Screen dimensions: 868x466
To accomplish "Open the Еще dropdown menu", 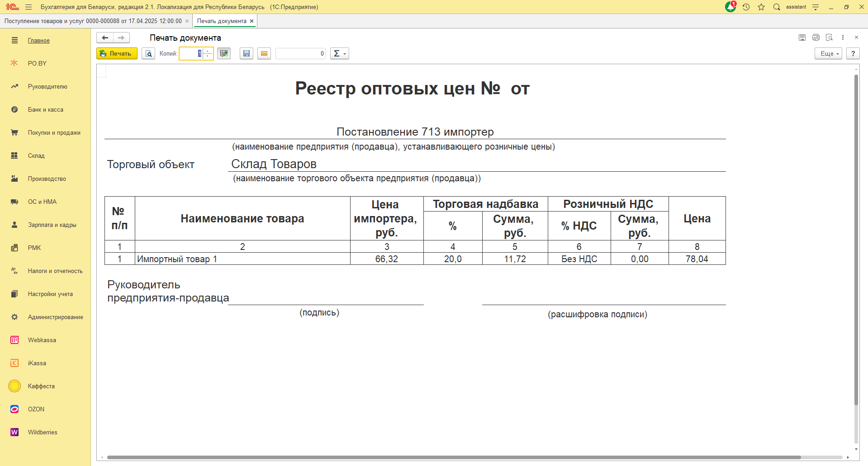I will pyautogui.click(x=828, y=53).
